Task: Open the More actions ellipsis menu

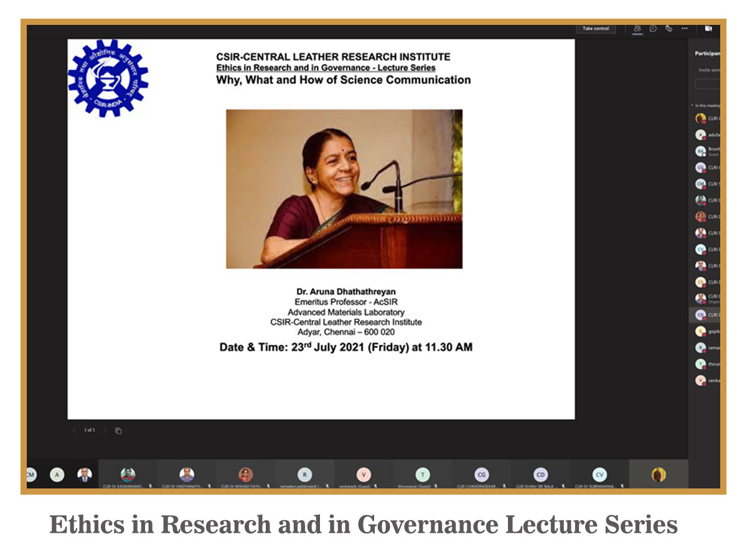Action: click(684, 29)
